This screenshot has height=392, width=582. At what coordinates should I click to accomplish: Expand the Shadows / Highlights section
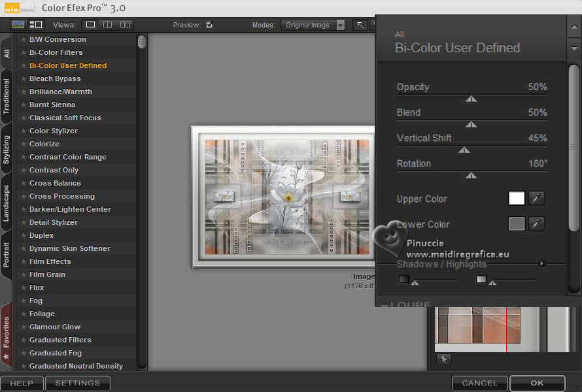click(x=541, y=264)
